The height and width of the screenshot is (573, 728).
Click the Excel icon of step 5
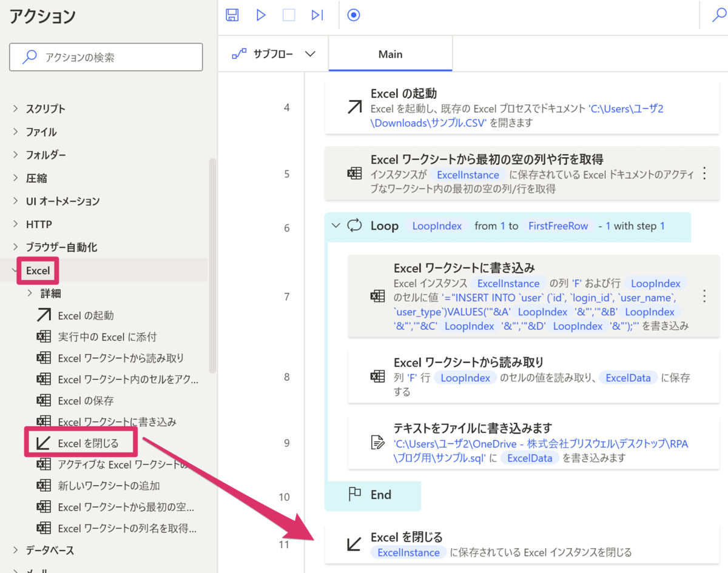click(354, 174)
